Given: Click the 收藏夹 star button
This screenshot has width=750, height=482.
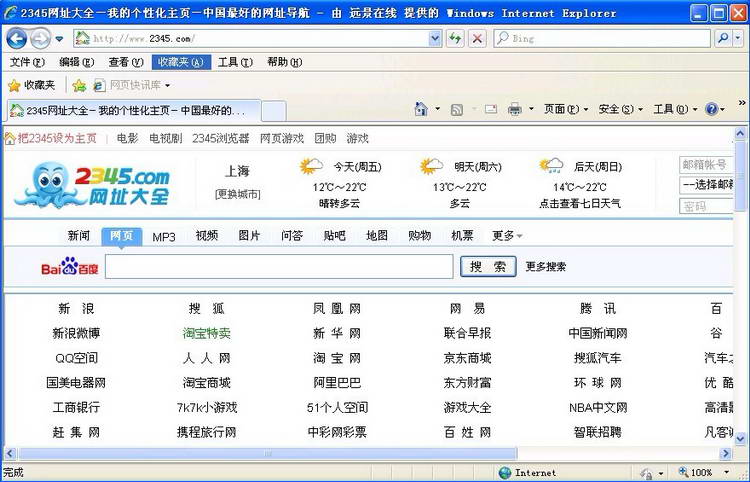Looking at the screenshot, I should point(32,85).
